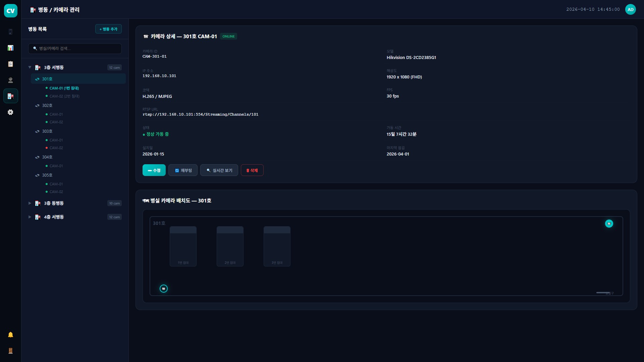Select the hospital ward management sidebar icon
The width and height of the screenshot is (644, 362).
coord(10,96)
